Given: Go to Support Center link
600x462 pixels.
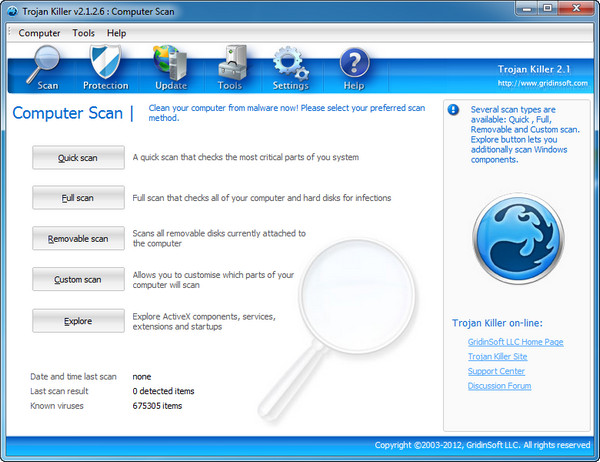Looking at the screenshot, I should tap(496, 371).
